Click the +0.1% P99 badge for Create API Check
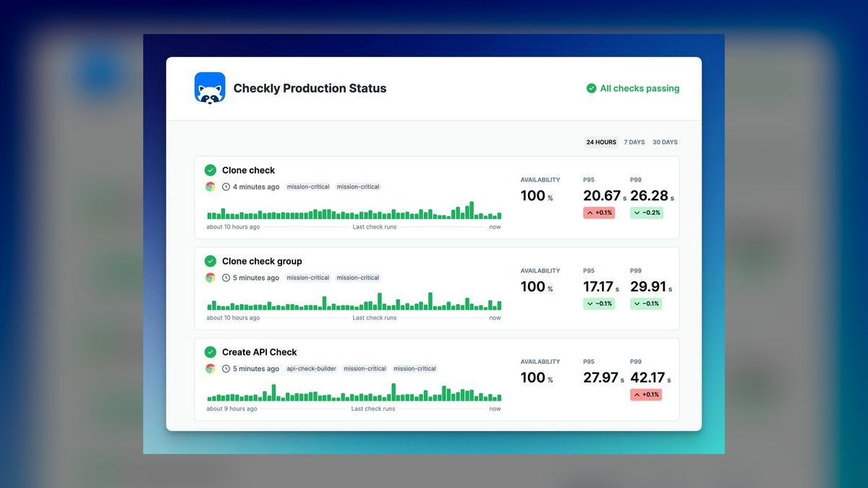 pyautogui.click(x=646, y=395)
